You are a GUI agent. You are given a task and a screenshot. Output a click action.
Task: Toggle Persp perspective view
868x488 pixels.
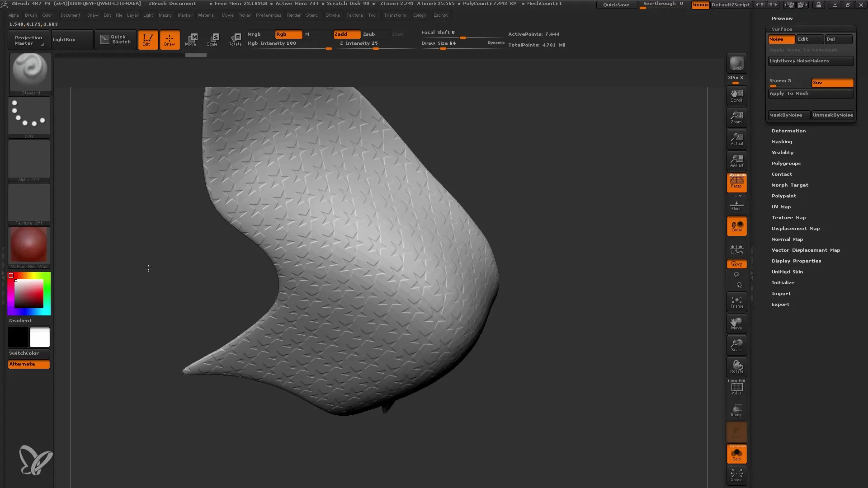(736, 183)
